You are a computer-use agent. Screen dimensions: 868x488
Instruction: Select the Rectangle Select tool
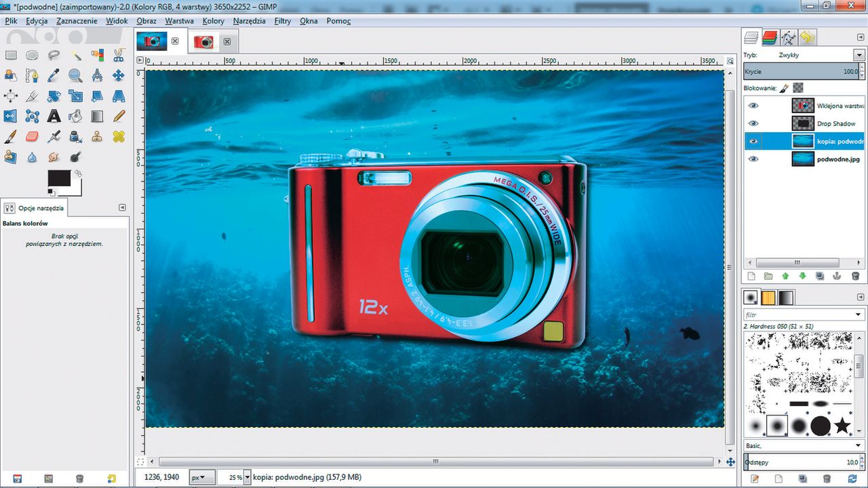[x=11, y=55]
